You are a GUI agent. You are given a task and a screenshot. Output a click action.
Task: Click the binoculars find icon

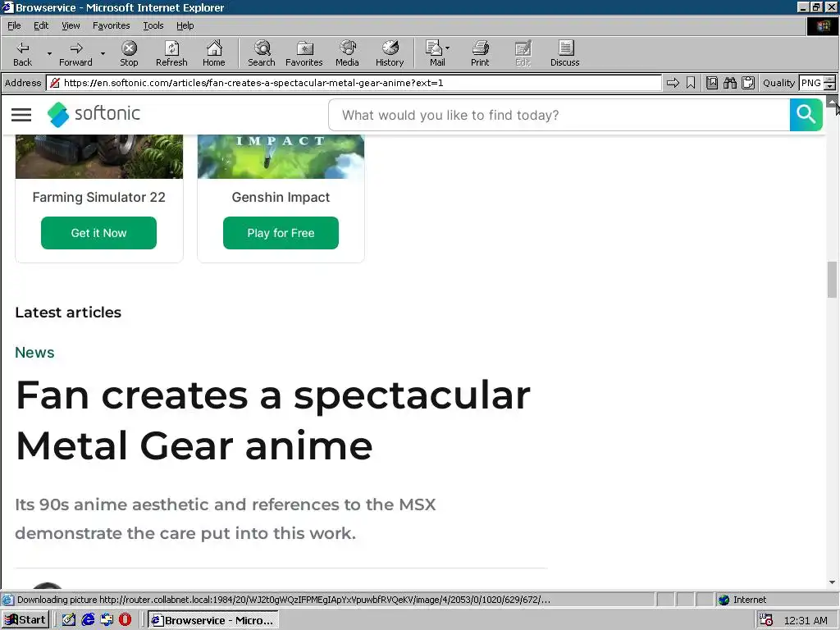[x=729, y=83]
